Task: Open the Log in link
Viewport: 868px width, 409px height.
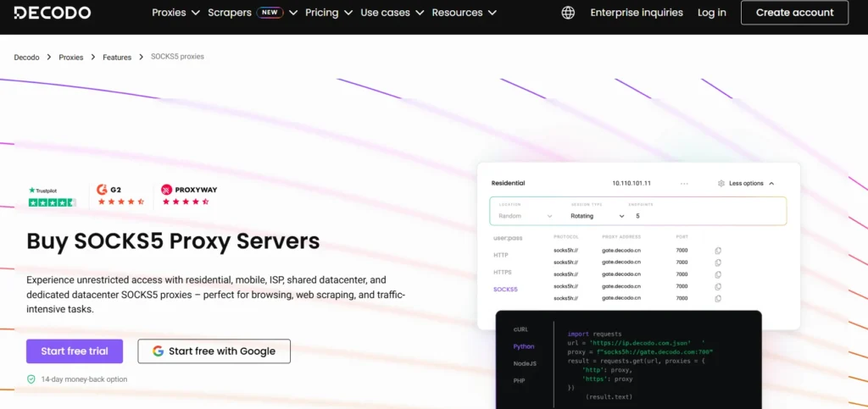Action: (x=711, y=13)
